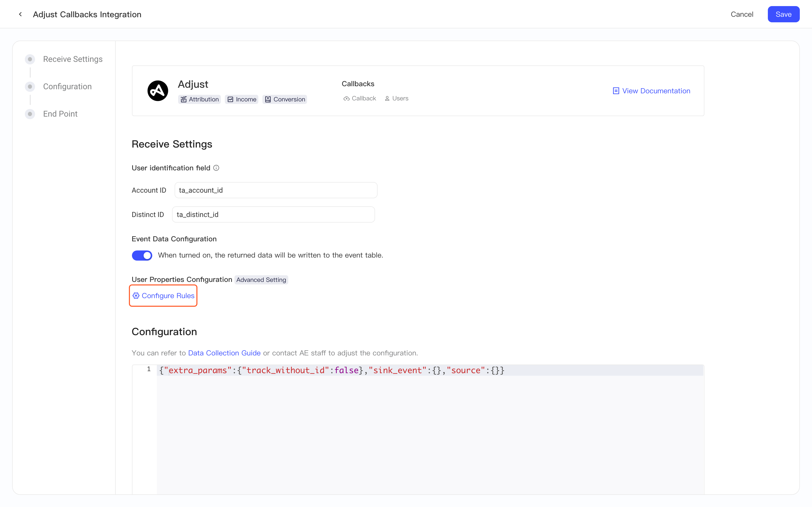Click the Income tag icon
The width and height of the screenshot is (812, 507).
tap(230, 99)
